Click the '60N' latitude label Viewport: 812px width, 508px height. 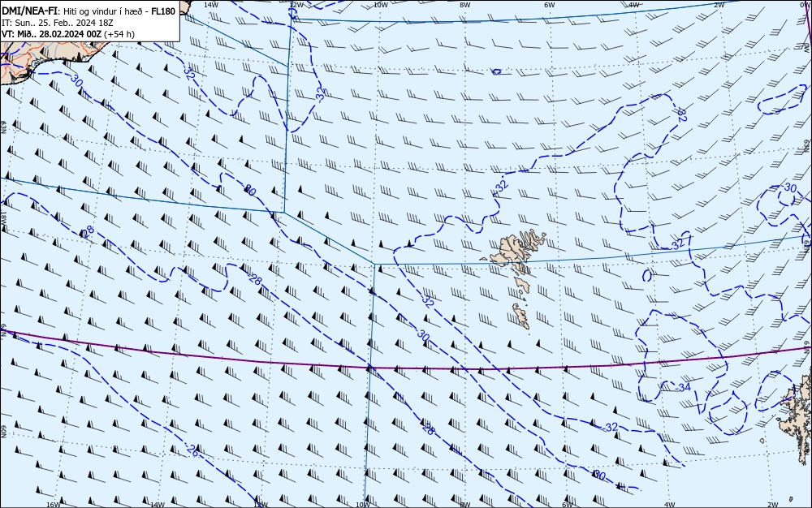tap(3, 432)
